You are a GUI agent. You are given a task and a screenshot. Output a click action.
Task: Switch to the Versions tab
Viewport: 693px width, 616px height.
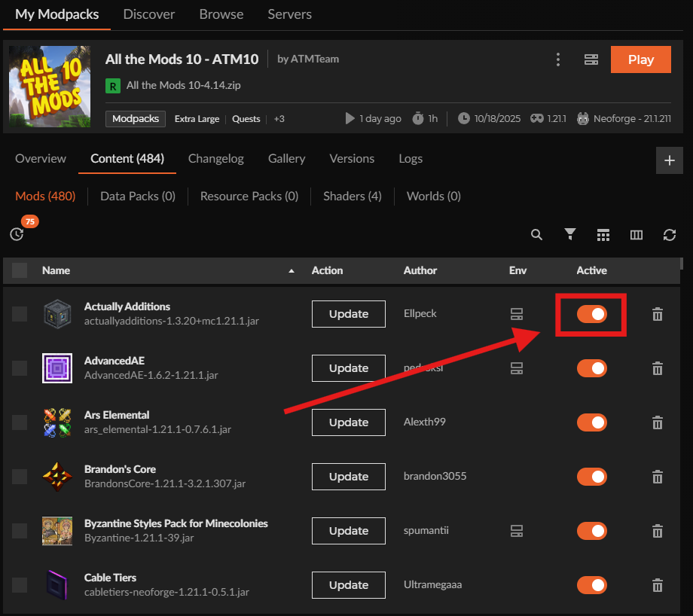point(352,159)
